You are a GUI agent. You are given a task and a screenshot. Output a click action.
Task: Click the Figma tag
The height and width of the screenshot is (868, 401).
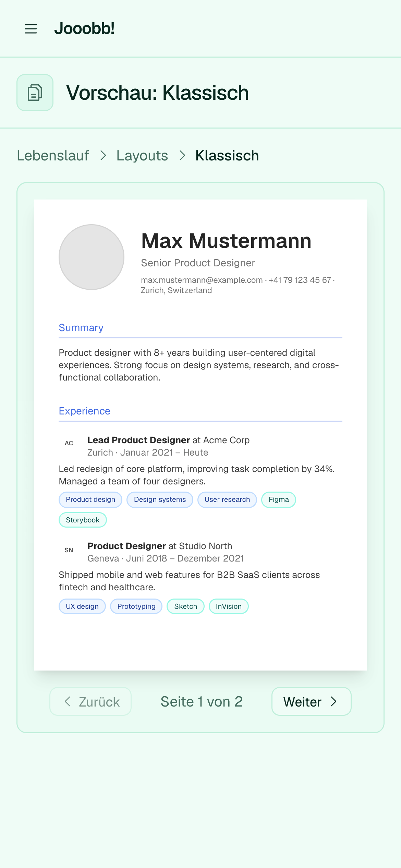[279, 500]
